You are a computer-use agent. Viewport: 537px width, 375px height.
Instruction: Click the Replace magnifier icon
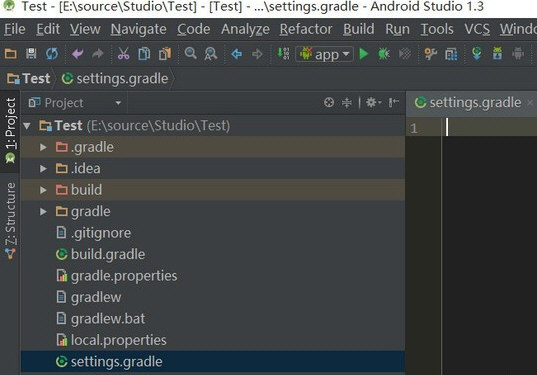point(211,54)
